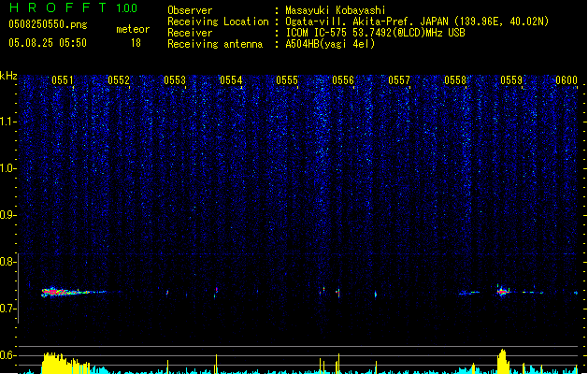The height and width of the screenshot is (374, 588).
Task: Click the meteor label above the count
Action: [x=133, y=29]
